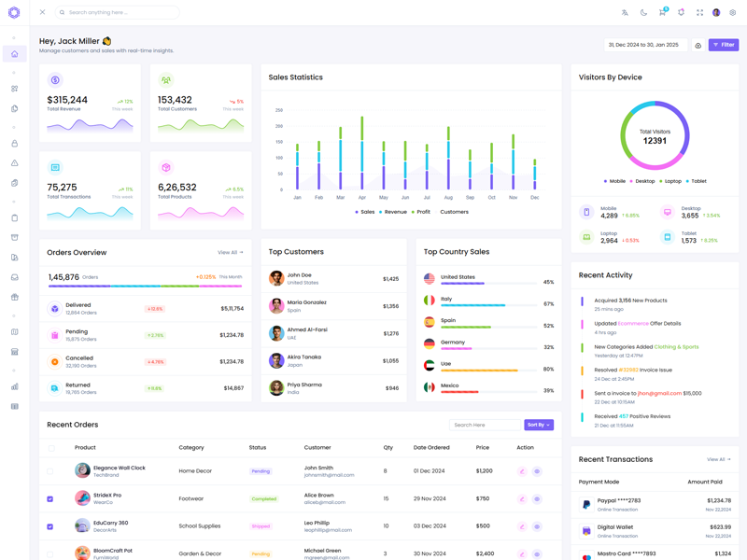Click View All in Recent Transactions

tap(718, 459)
